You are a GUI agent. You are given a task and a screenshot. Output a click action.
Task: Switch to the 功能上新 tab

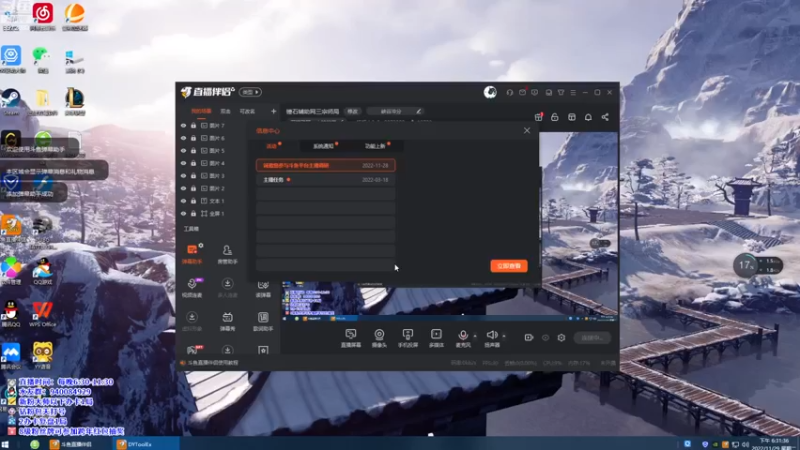(376, 146)
